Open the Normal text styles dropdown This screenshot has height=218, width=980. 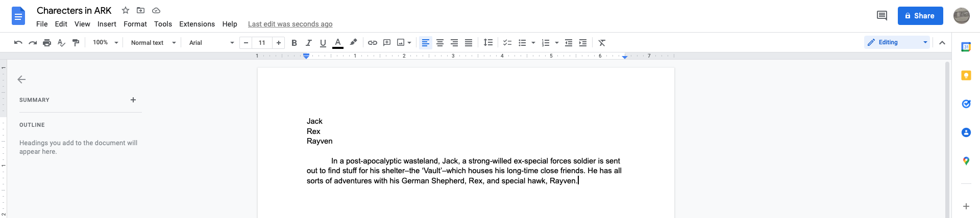click(153, 43)
